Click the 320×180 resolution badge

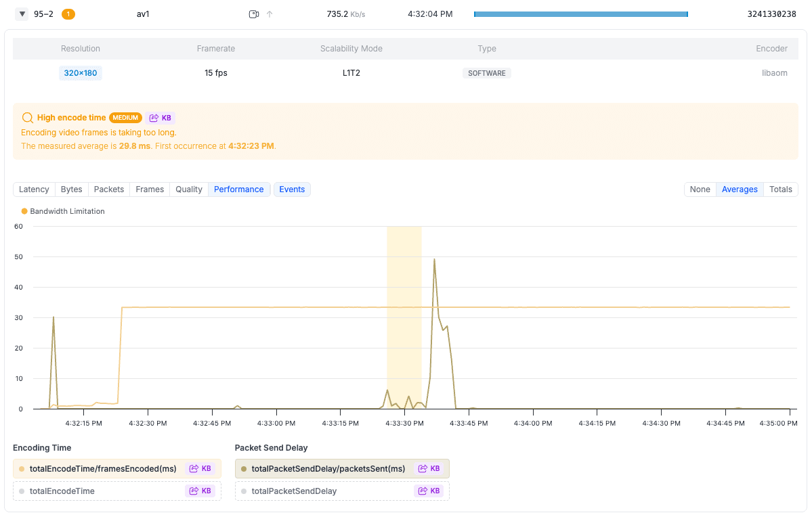pyautogui.click(x=81, y=73)
